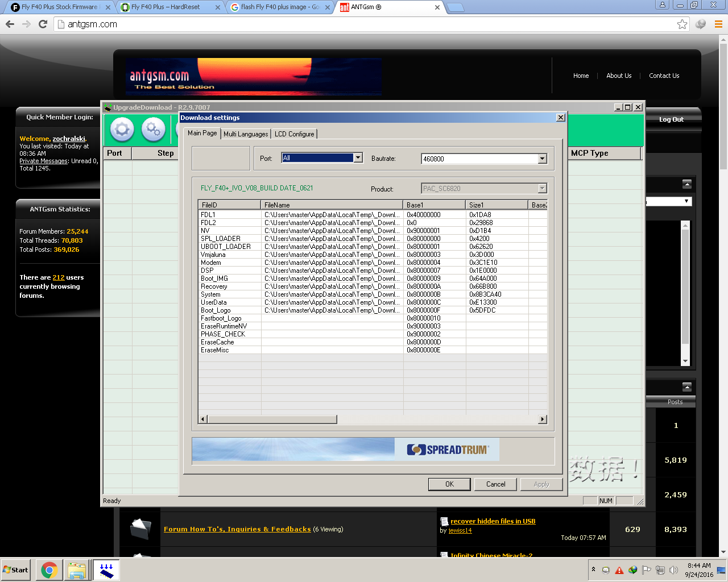Click the browser reload icon
Image resolution: width=728 pixels, height=582 pixels.
43,24
